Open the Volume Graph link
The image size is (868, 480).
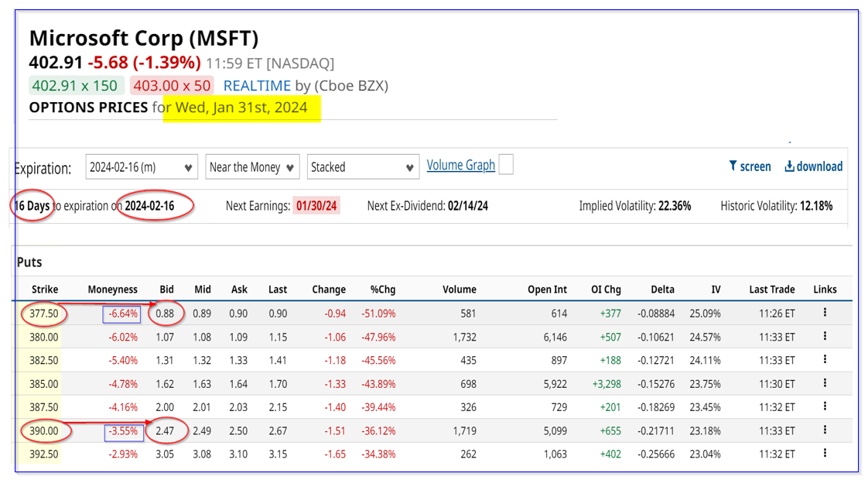460,165
